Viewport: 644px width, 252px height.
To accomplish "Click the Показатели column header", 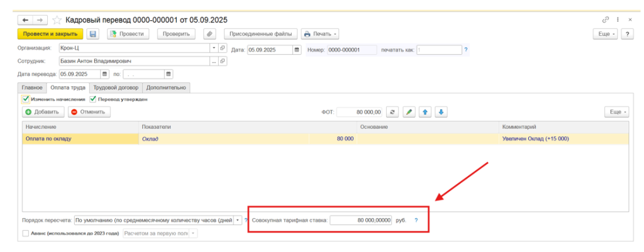I will (x=248, y=127).
